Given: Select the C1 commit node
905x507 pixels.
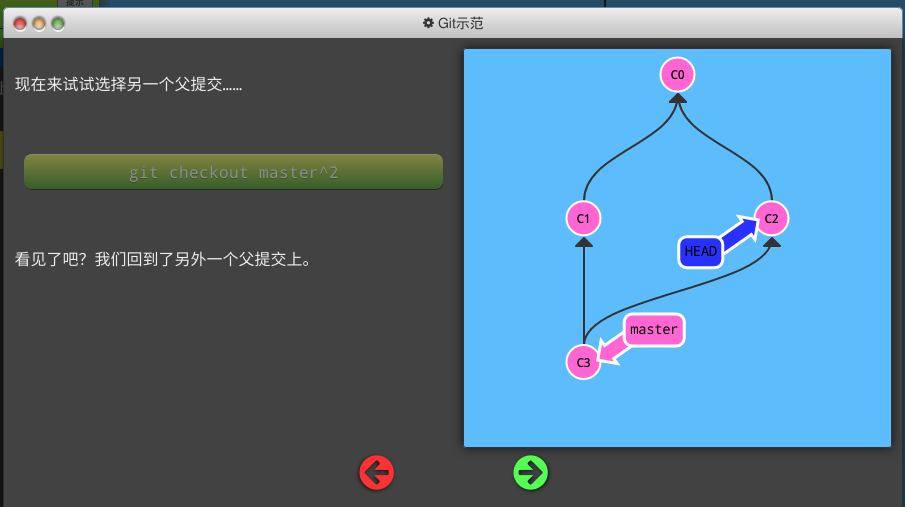Looking at the screenshot, I should click(583, 218).
